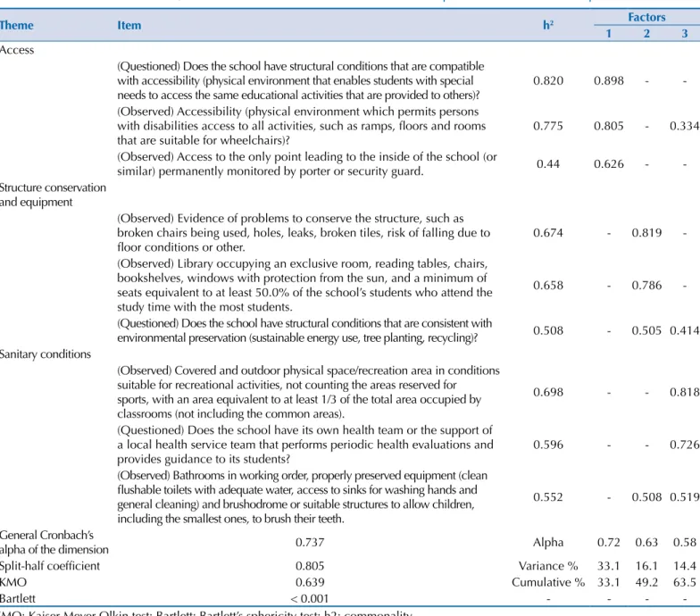Image resolution: width=700 pixels, height=616 pixels.
Task: Select factor loading 0.818
Action: click(x=684, y=392)
